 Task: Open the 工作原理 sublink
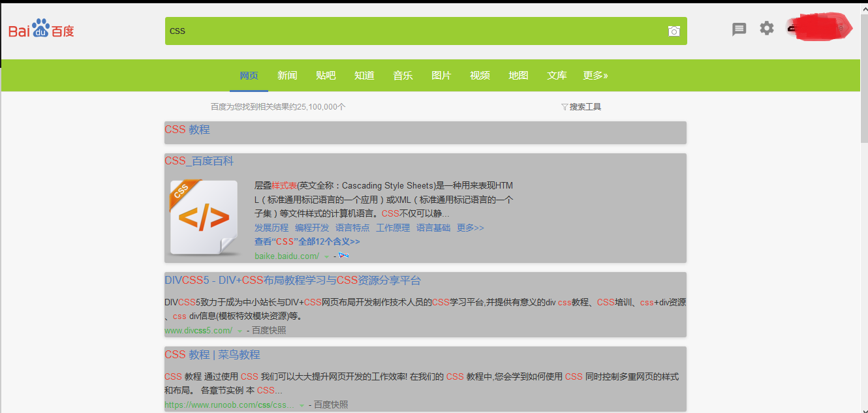click(x=393, y=228)
